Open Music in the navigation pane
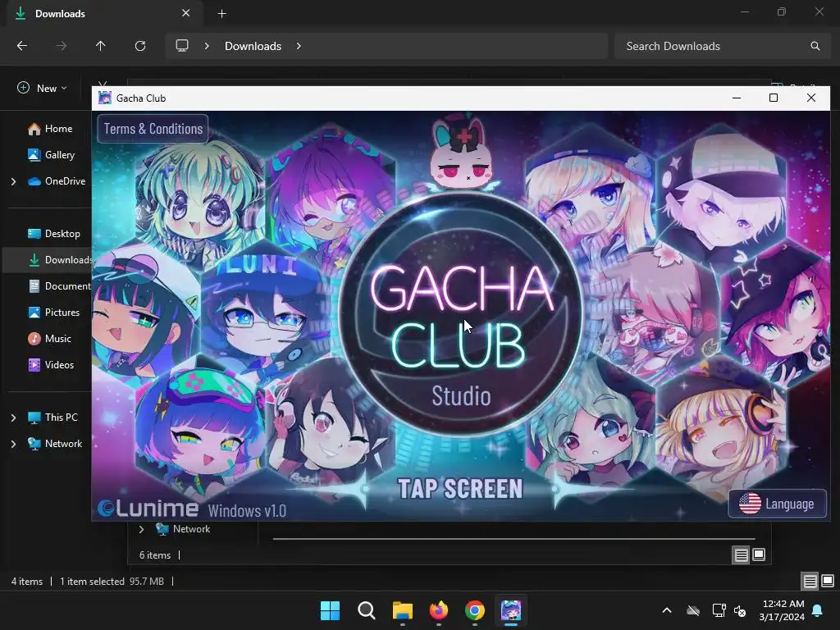The width and height of the screenshot is (840, 630). click(x=49, y=339)
